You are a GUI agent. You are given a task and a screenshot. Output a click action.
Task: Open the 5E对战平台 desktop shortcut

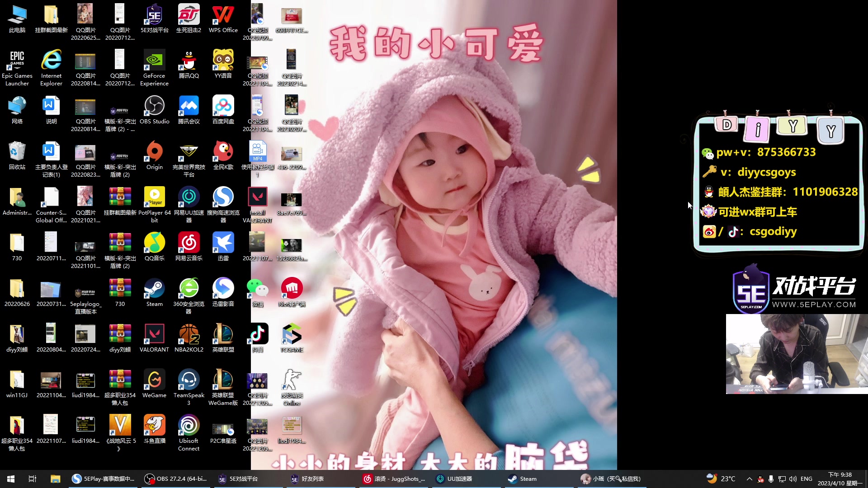pyautogui.click(x=154, y=19)
